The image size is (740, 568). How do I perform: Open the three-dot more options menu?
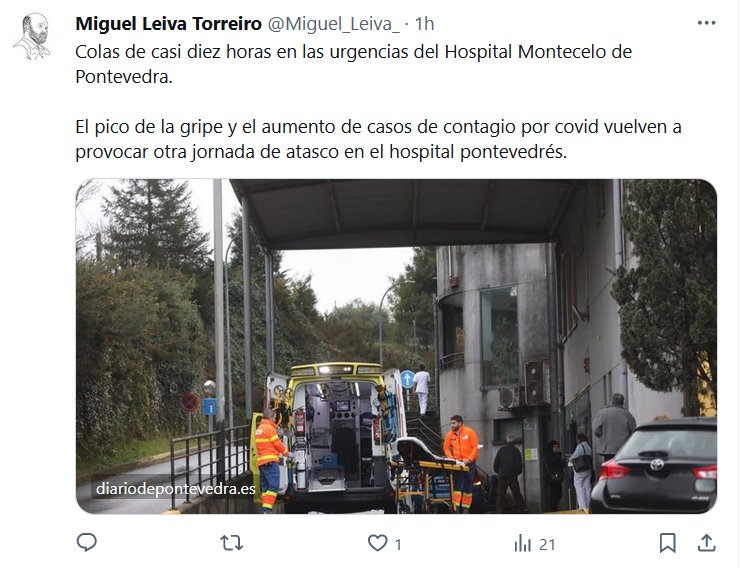(x=706, y=23)
